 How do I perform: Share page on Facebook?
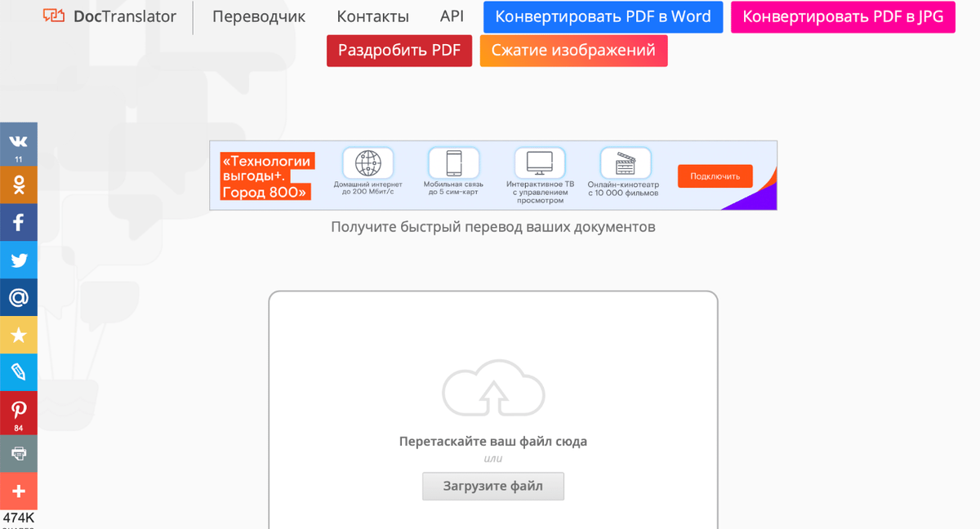(x=19, y=222)
